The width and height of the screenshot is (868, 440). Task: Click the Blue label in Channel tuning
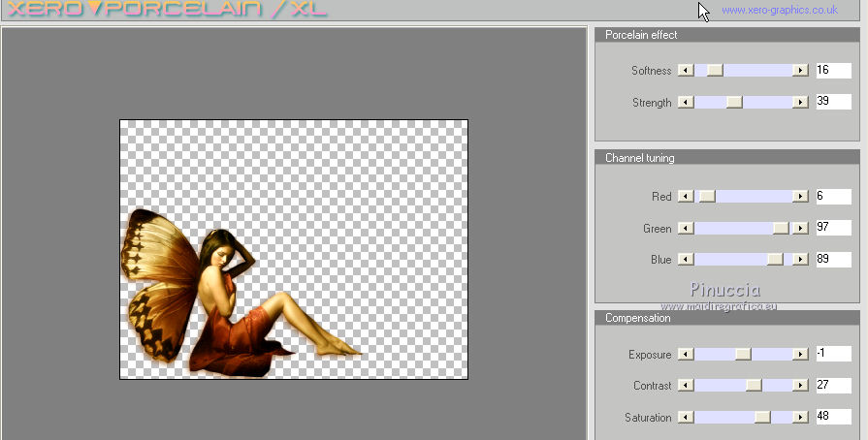coord(661,260)
